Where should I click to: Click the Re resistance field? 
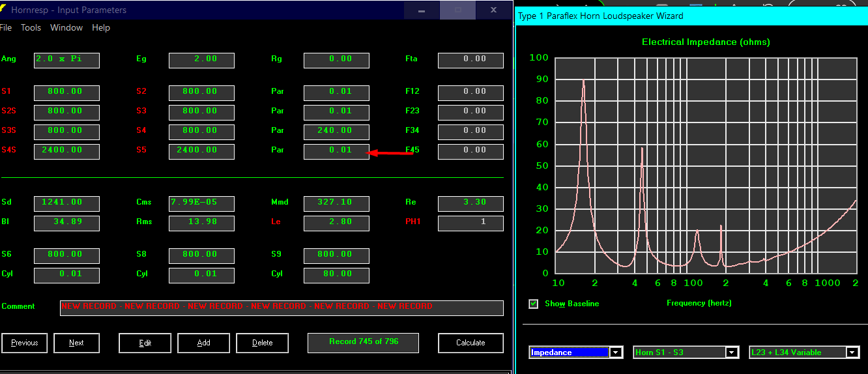click(470, 204)
